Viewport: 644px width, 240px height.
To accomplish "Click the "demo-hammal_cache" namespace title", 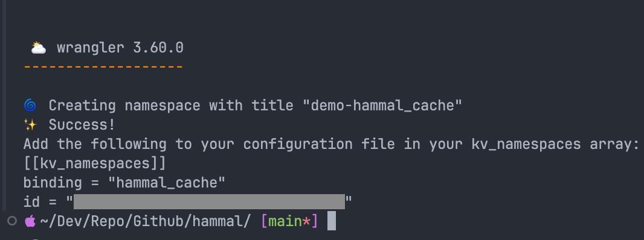I will pyautogui.click(x=382, y=106).
